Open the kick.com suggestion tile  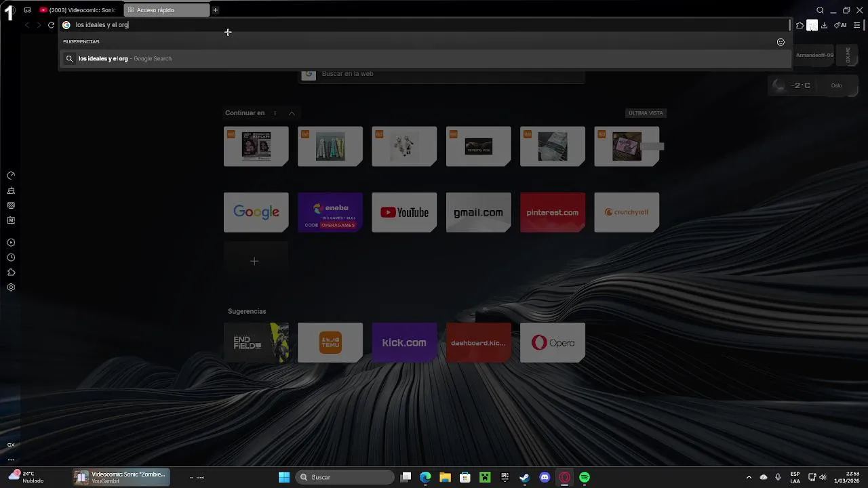point(404,342)
